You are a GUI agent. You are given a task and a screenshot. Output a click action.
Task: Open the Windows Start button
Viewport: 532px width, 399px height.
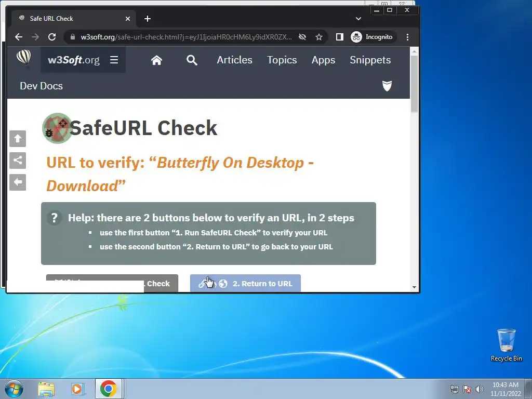(x=14, y=389)
